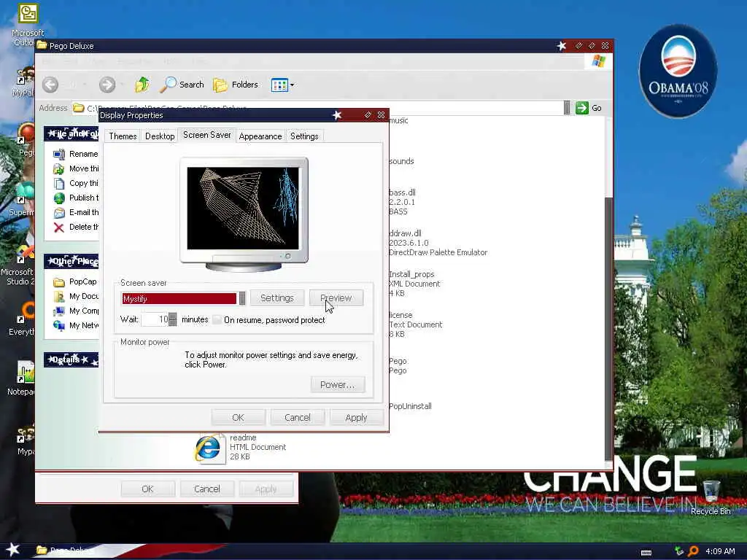Click the E-mail this file task icon
The image size is (747, 560).
point(58,213)
